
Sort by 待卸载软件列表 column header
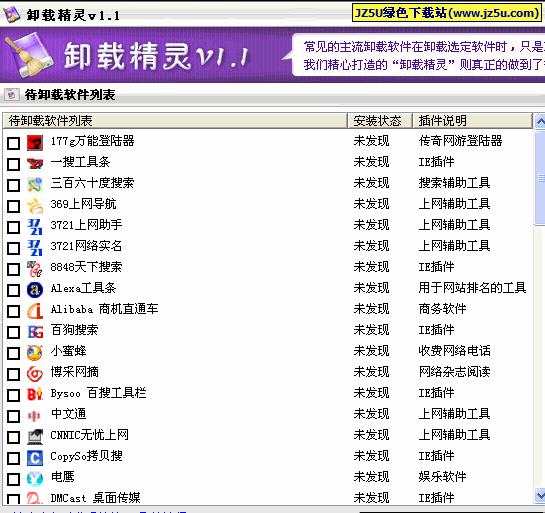pos(175,121)
